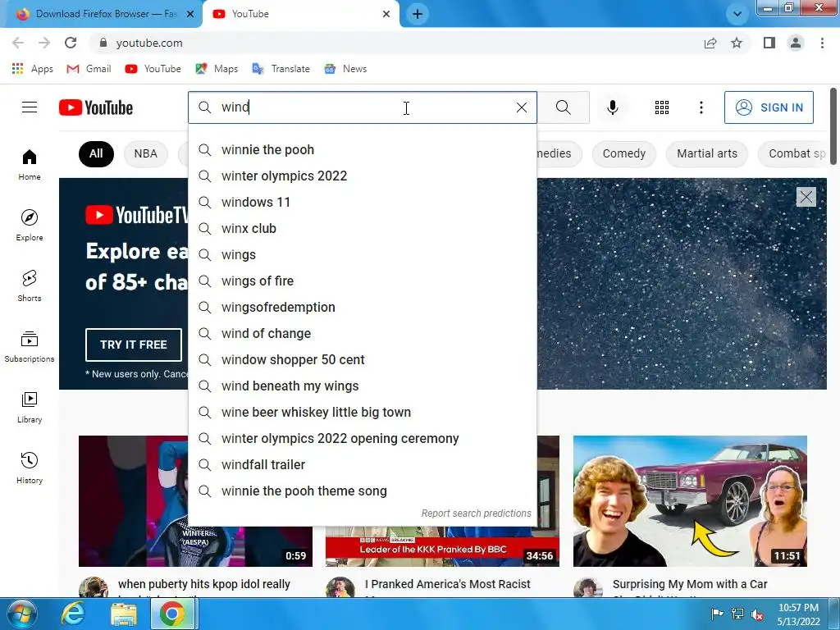Choose suggestion 'windows 11'
The width and height of the screenshot is (840, 630).
coord(362,202)
